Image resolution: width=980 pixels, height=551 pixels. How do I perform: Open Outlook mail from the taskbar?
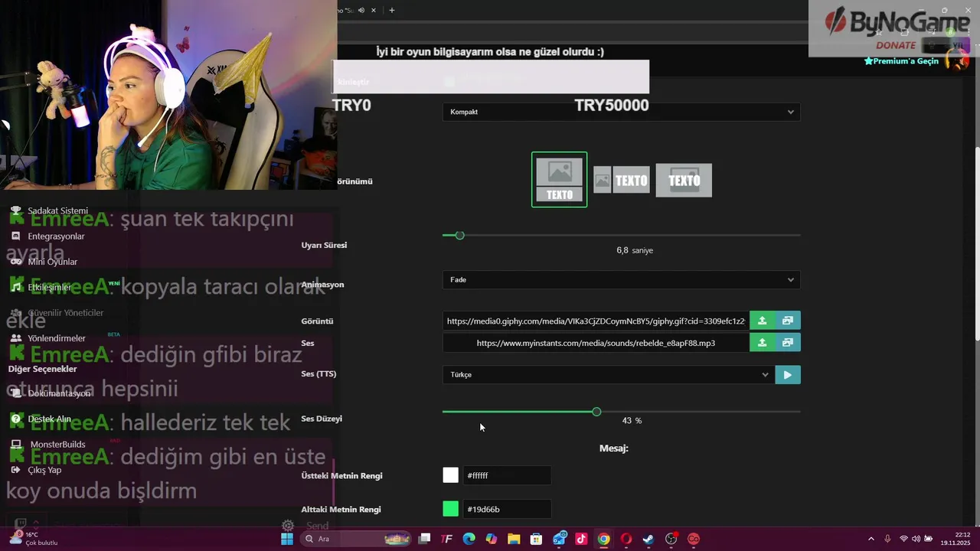[x=559, y=539]
